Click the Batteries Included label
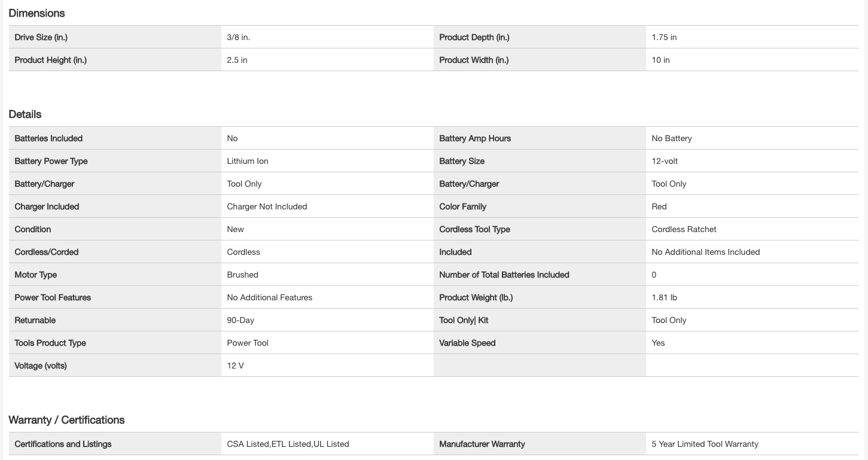The image size is (868, 460). [48, 138]
